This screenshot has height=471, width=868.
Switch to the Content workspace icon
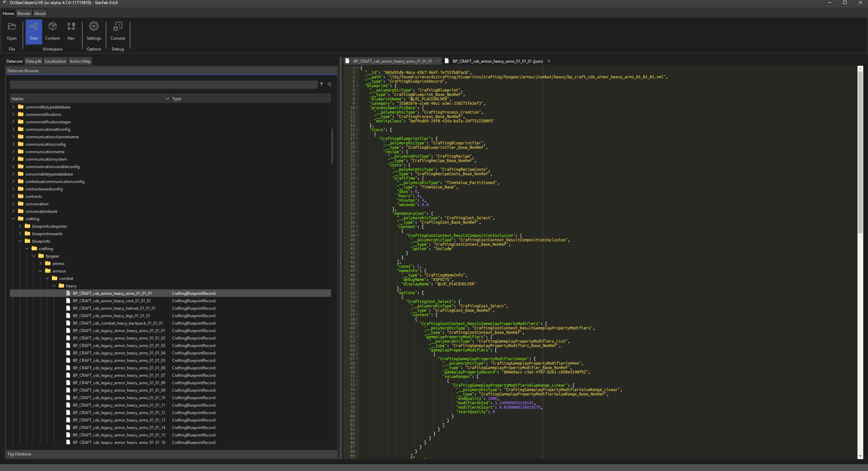tap(52, 26)
